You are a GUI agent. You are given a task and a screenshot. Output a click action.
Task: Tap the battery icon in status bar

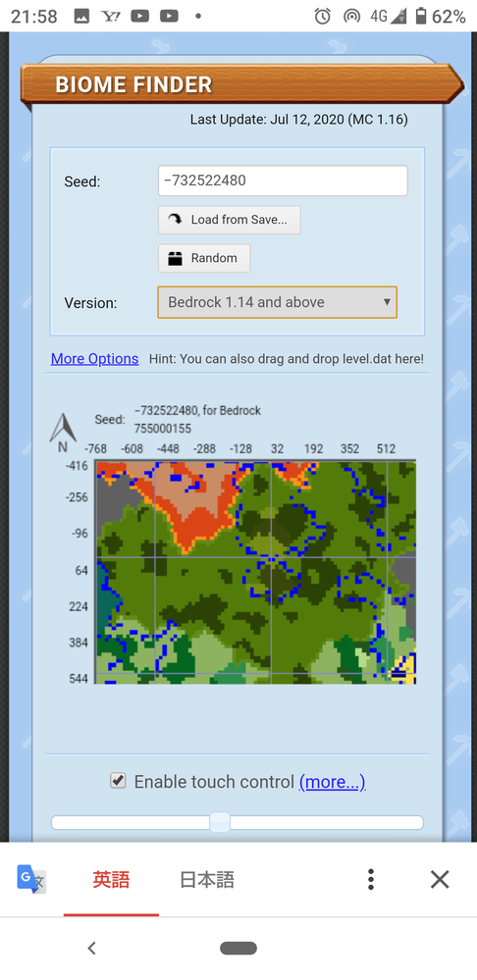[421, 17]
